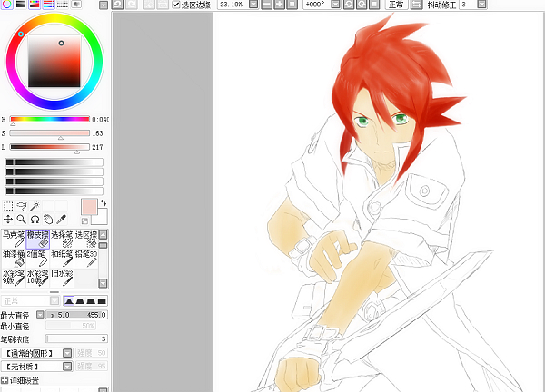Open the 【通常的圆形】 brush shape dropdown

pyautogui.click(x=67, y=353)
